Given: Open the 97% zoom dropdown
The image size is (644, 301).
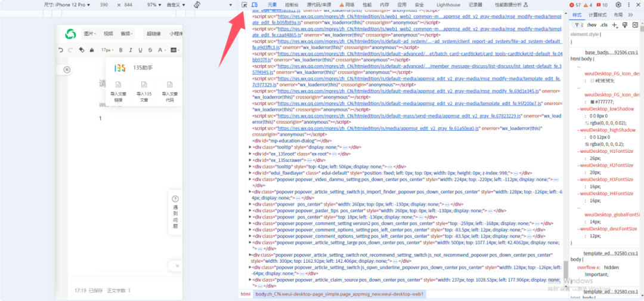Looking at the screenshot, I should point(153,5).
